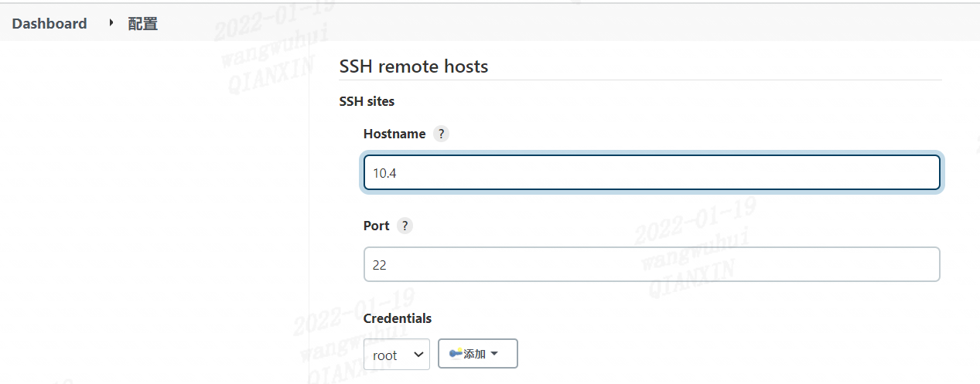Click the SSH sites section label
980x384 pixels.
367,101
